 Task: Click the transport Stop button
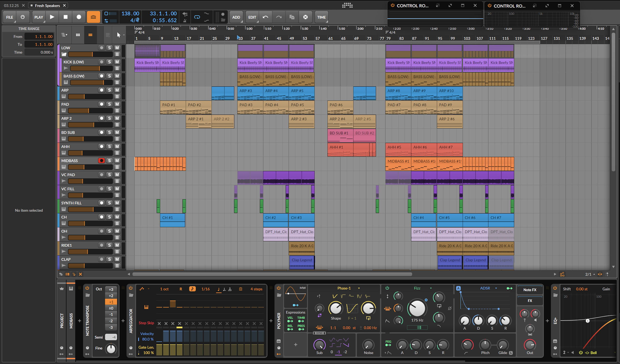coord(65,17)
